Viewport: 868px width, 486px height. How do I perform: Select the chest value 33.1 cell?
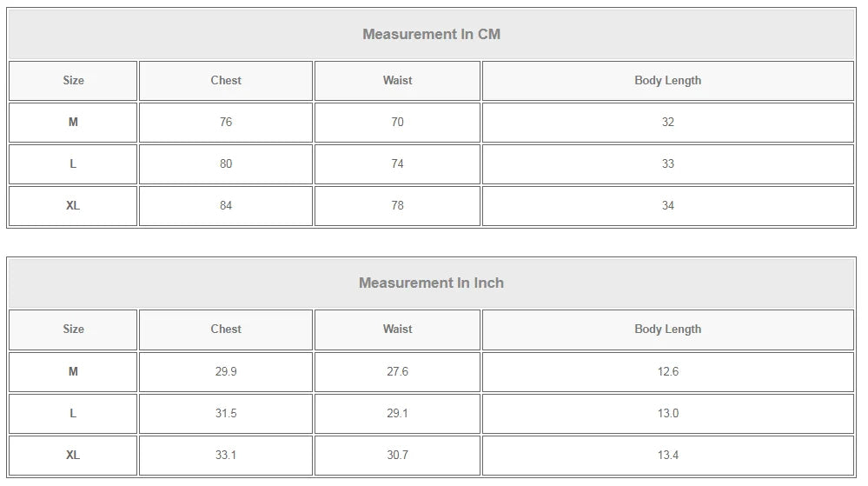(226, 456)
